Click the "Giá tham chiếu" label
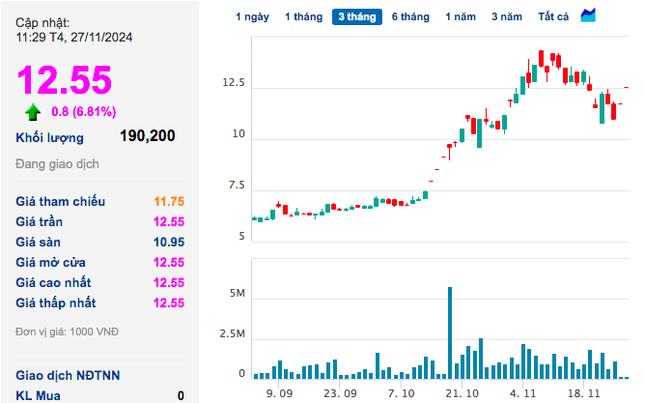The height and width of the screenshot is (403, 645). click(x=60, y=201)
